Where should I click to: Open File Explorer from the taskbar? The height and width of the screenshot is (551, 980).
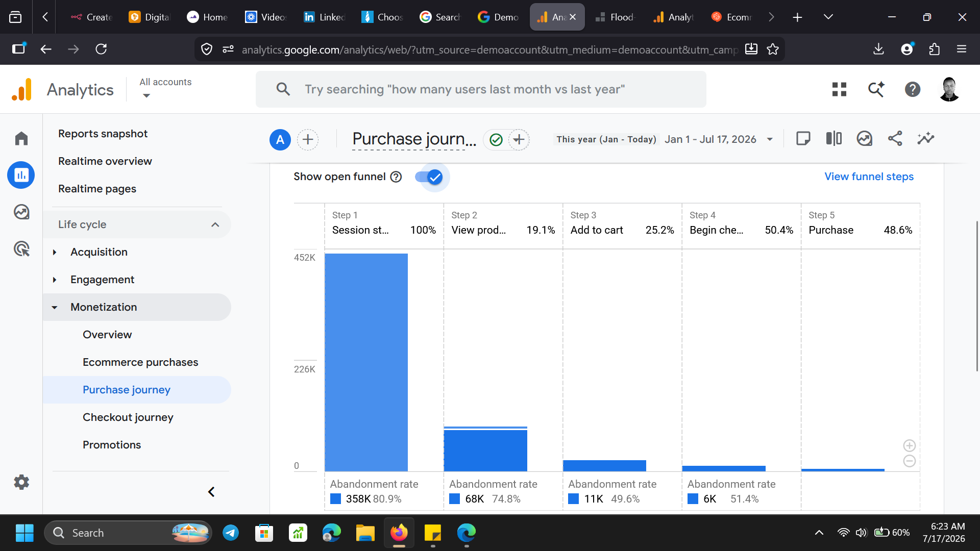click(365, 533)
